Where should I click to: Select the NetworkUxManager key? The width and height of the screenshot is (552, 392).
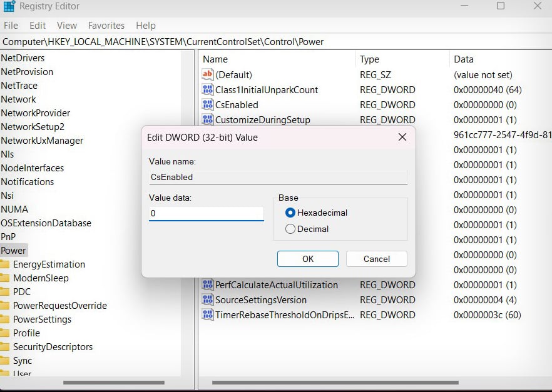pos(43,140)
